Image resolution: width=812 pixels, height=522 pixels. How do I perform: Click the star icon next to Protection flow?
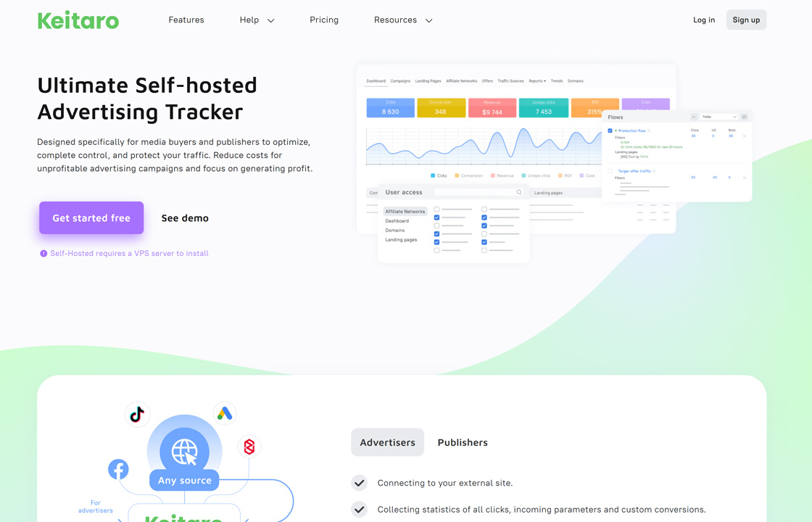click(649, 130)
